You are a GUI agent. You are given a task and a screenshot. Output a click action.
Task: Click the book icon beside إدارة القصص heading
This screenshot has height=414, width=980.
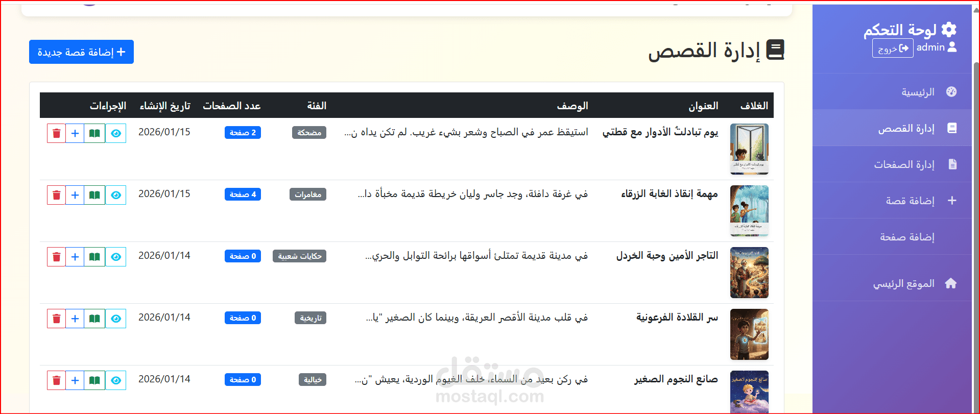[775, 50]
